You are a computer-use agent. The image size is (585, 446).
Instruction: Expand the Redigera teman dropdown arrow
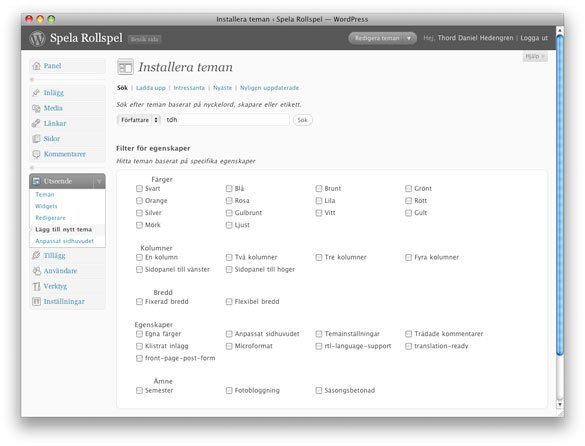point(409,38)
